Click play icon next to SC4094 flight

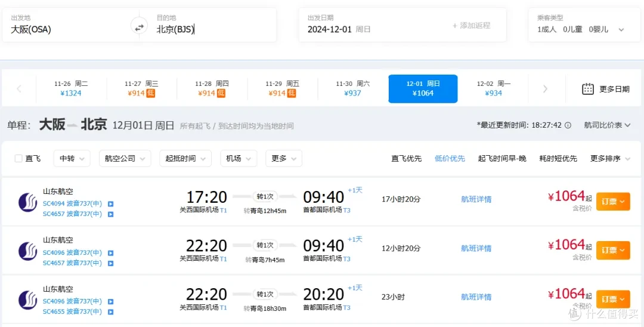(110, 203)
